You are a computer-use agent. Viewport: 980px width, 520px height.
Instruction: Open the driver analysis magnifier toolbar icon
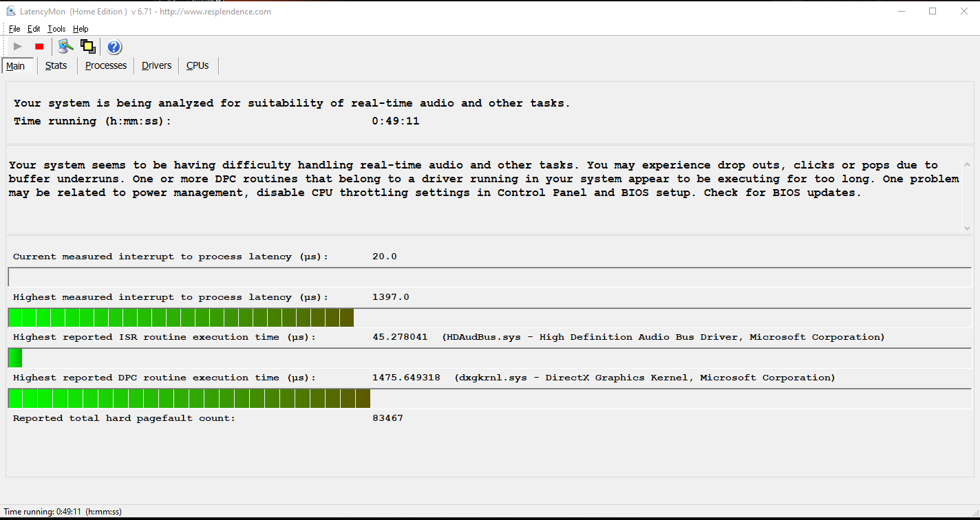point(65,47)
